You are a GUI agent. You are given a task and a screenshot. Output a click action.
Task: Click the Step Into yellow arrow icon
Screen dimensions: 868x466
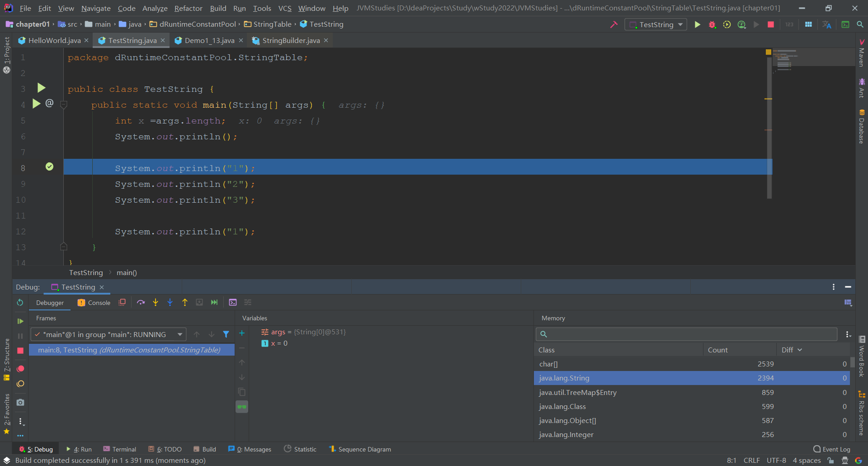click(156, 302)
